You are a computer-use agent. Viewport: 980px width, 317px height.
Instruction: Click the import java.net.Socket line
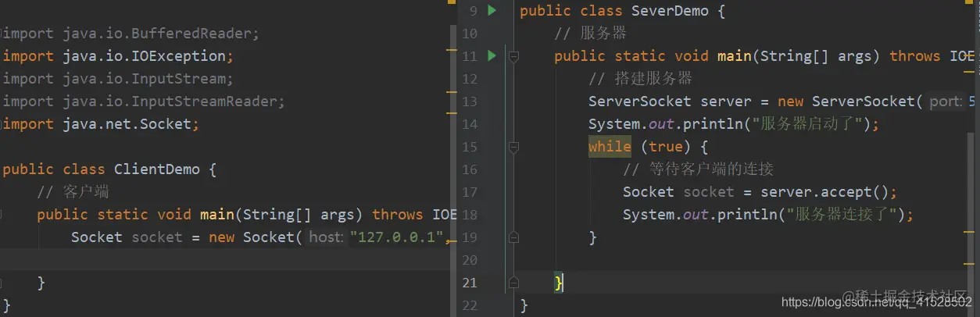(x=101, y=124)
